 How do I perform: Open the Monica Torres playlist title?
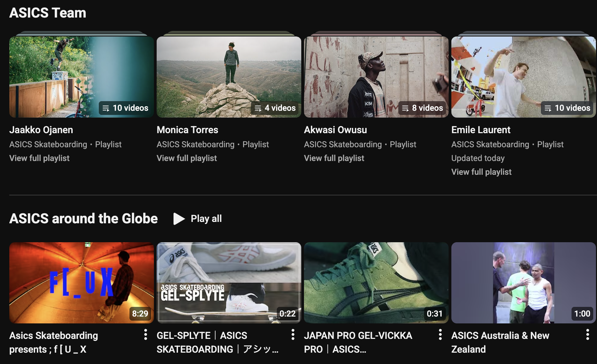click(187, 130)
